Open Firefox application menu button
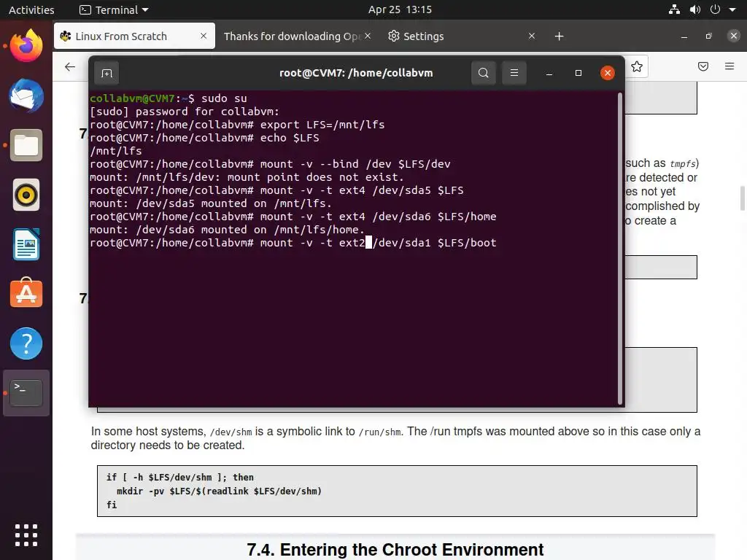The image size is (747, 560). point(729,66)
